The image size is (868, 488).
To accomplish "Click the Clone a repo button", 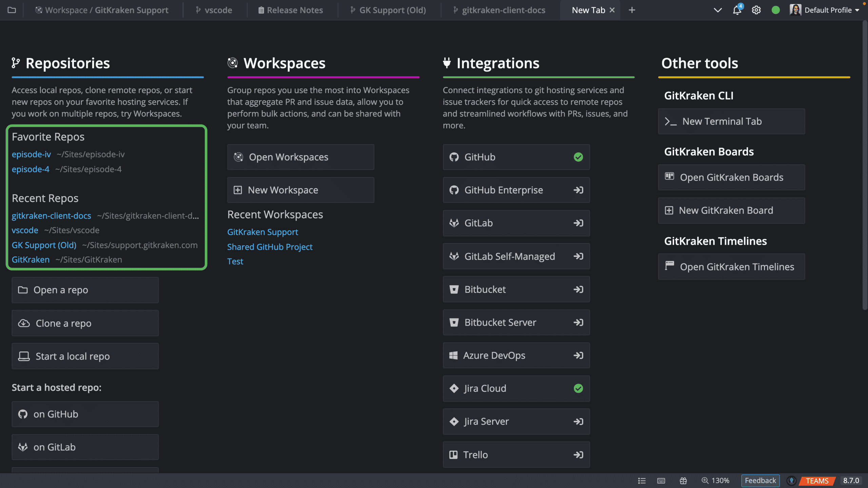I will coord(85,323).
